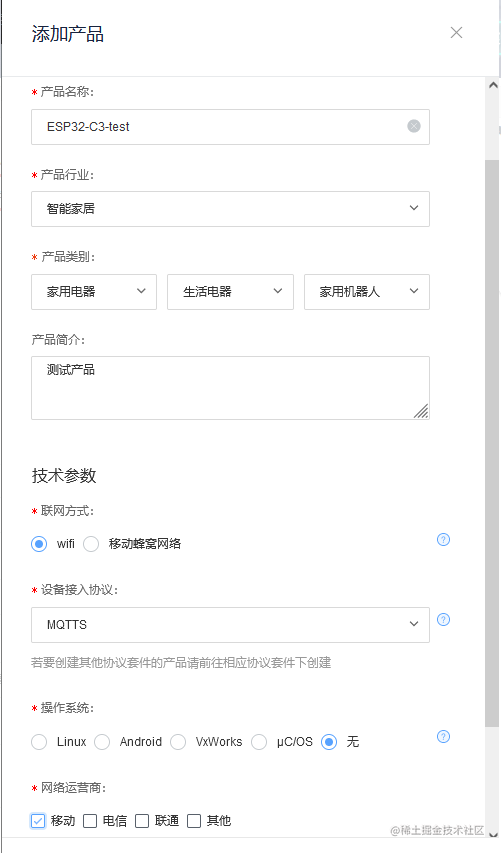Choose μC/OS operating system

tap(259, 742)
